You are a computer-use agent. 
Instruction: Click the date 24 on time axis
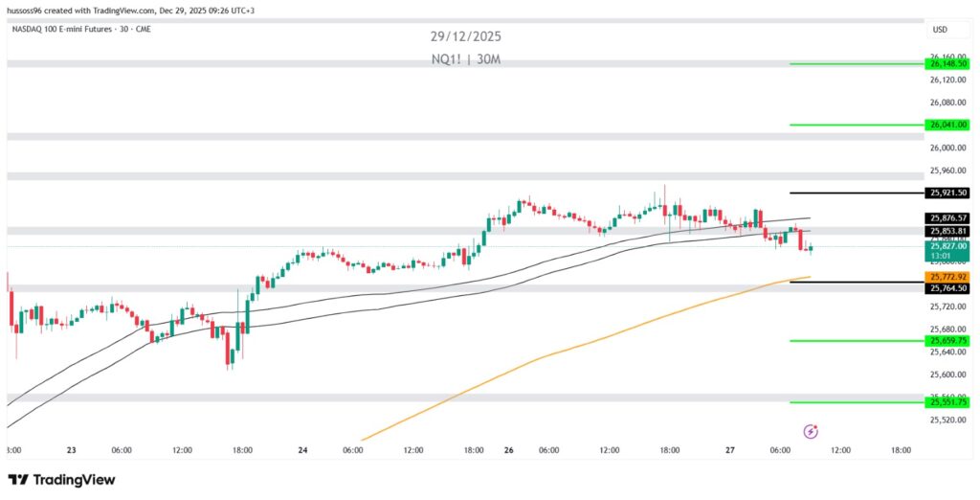[302, 449]
